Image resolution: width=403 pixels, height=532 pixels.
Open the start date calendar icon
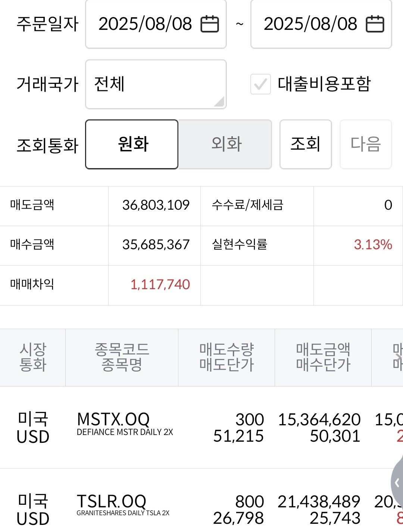coord(210,24)
